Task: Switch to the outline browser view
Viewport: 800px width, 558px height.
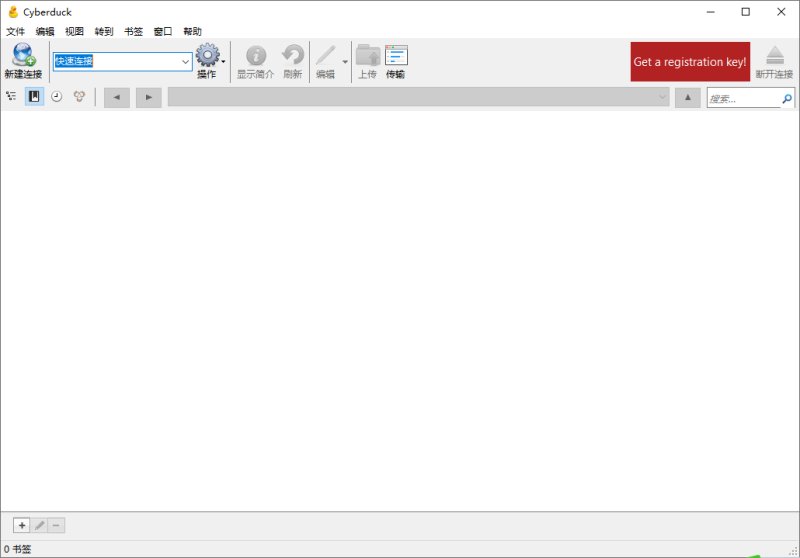Action: click(11, 96)
